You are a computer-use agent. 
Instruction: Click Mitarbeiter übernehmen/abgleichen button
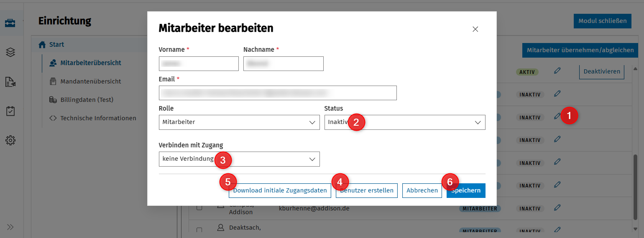click(580, 50)
